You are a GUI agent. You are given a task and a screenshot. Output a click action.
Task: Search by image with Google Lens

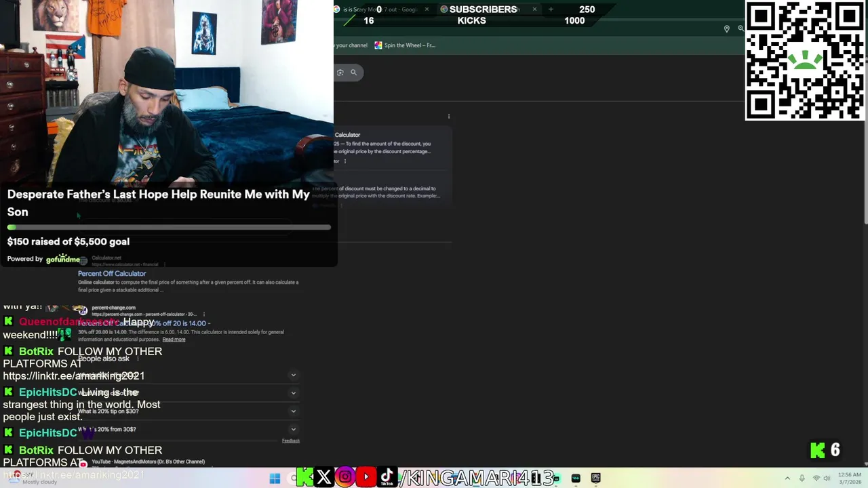340,73
